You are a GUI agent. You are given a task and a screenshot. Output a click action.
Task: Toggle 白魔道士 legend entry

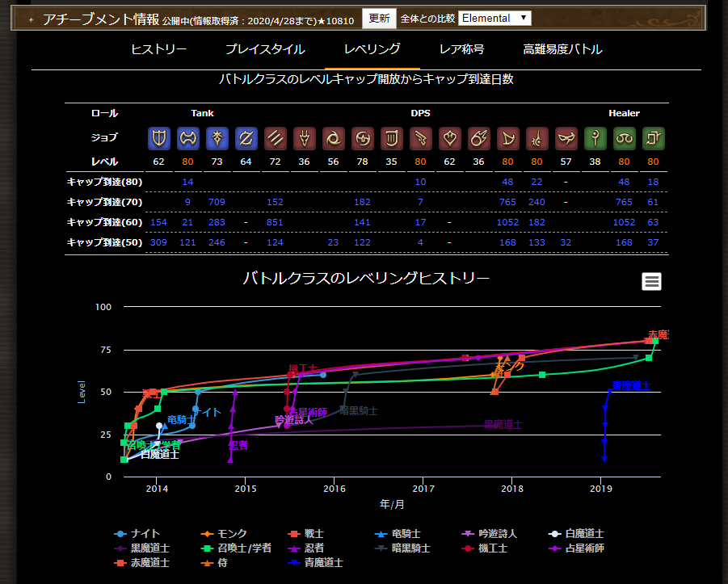pyautogui.click(x=576, y=534)
